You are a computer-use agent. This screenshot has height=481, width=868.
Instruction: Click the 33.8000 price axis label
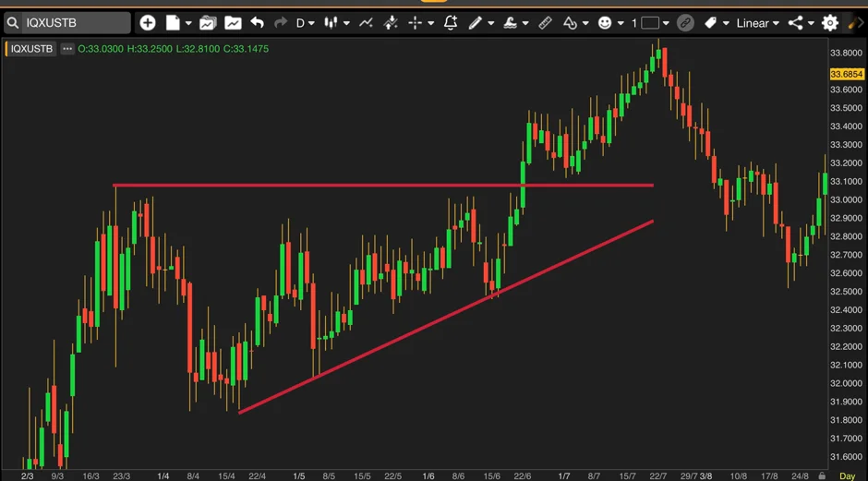(x=846, y=54)
